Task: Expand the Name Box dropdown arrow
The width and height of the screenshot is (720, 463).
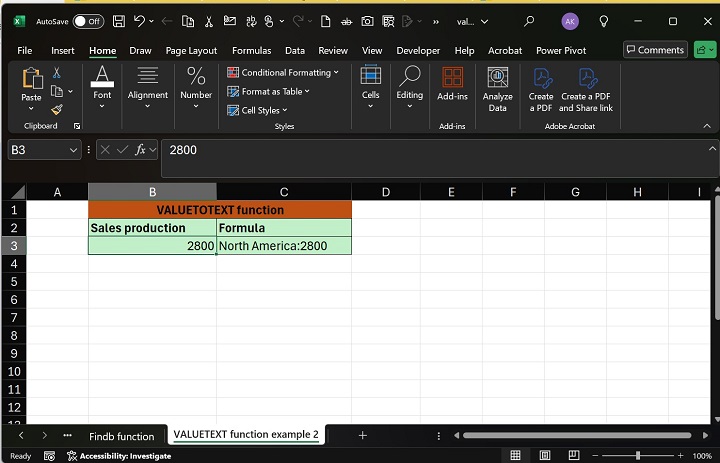Action: 73,150
